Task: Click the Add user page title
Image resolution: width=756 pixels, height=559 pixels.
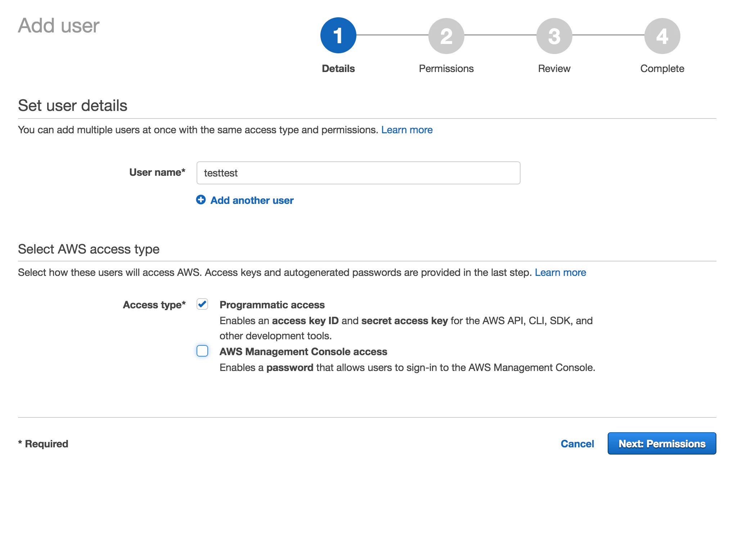Action: pyautogui.click(x=59, y=26)
